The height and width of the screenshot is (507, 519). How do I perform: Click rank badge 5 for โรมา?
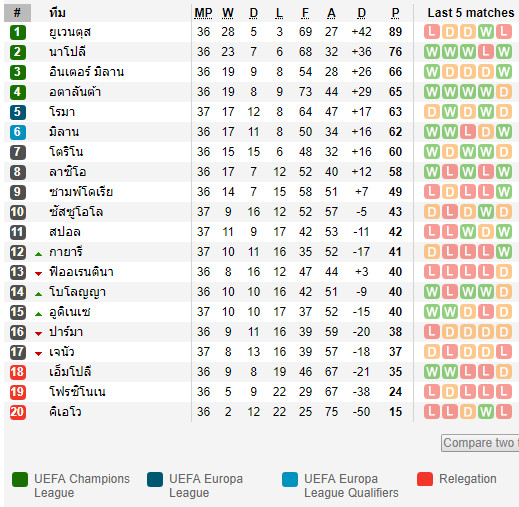click(x=18, y=112)
